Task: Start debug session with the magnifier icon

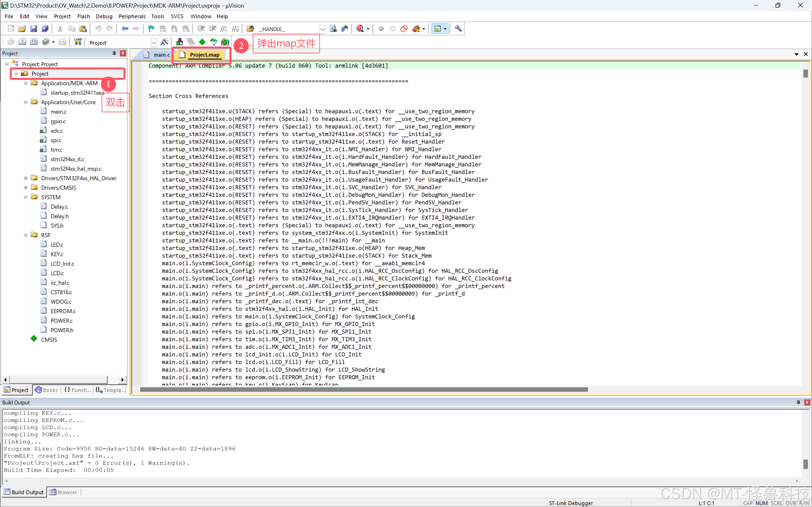Action: [360, 29]
